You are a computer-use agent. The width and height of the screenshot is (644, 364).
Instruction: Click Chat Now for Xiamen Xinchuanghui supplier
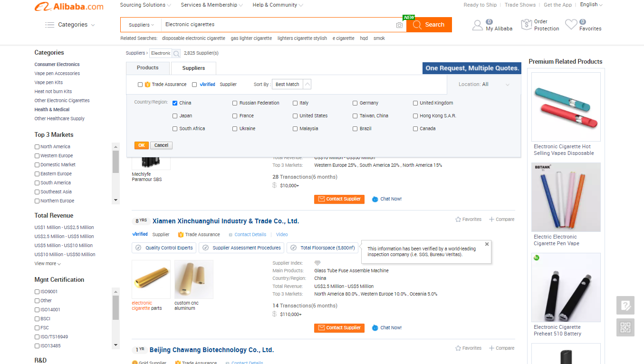point(387,328)
